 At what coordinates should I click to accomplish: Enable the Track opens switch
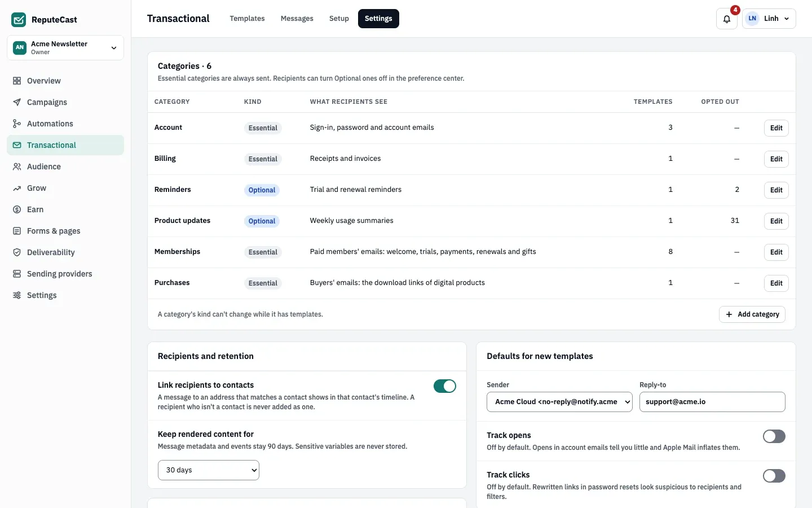point(774,436)
